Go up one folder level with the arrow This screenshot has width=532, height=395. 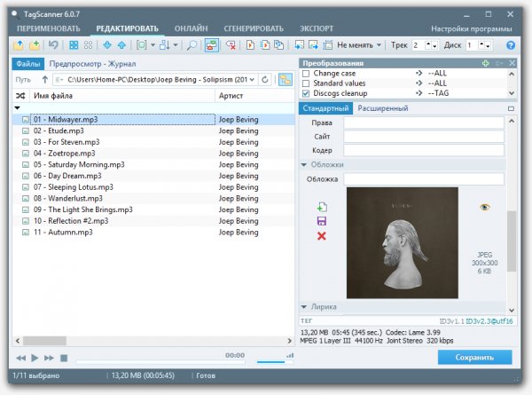tap(45, 80)
